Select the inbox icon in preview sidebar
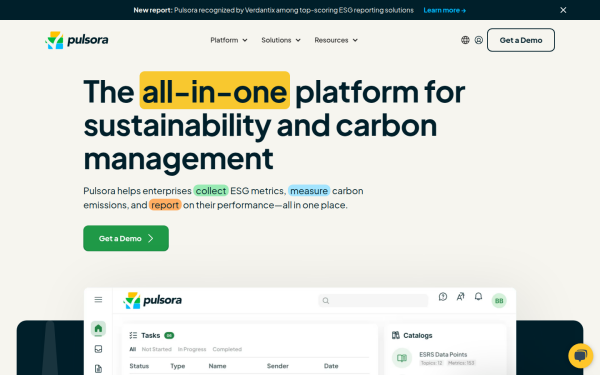The width and height of the screenshot is (600, 375). [98, 349]
